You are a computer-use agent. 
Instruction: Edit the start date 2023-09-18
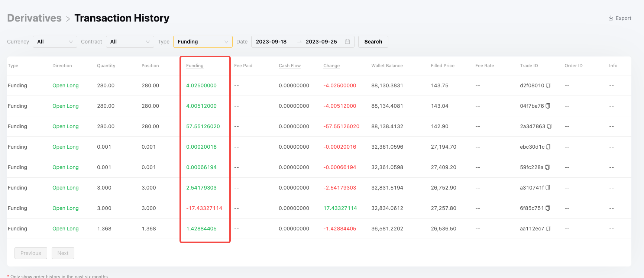(271, 42)
